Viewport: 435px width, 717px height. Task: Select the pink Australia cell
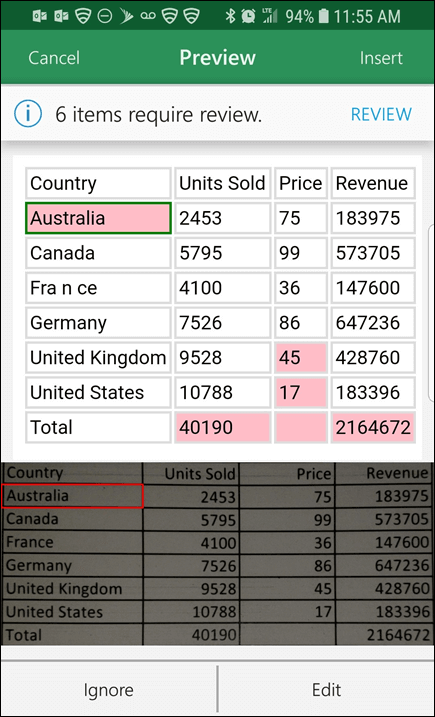click(x=98, y=218)
